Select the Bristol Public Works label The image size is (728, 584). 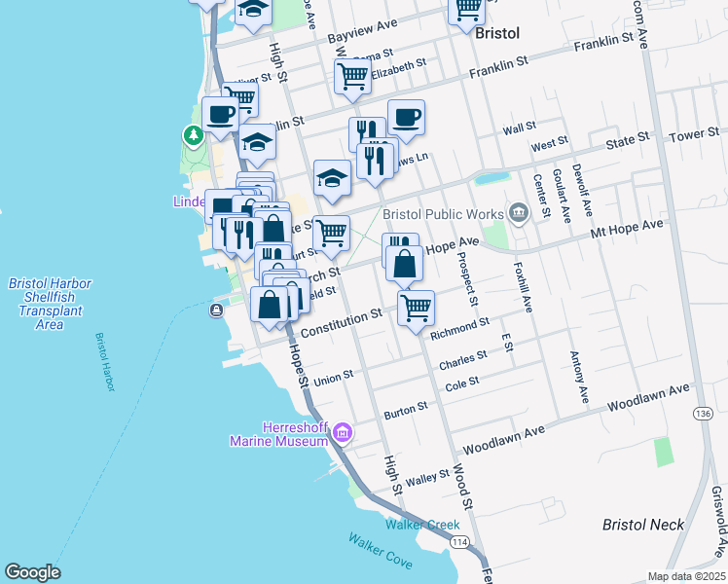point(443,214)
